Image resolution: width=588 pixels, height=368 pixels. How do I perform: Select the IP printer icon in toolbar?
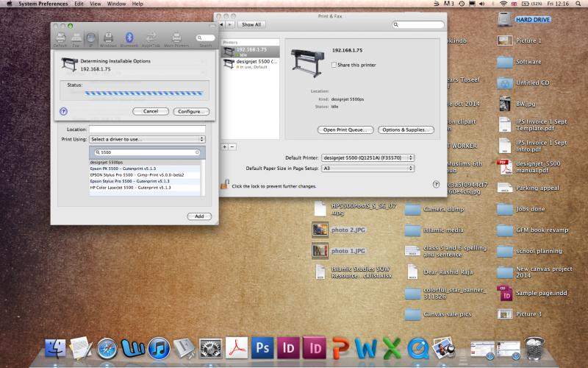(x=90, y=38)
